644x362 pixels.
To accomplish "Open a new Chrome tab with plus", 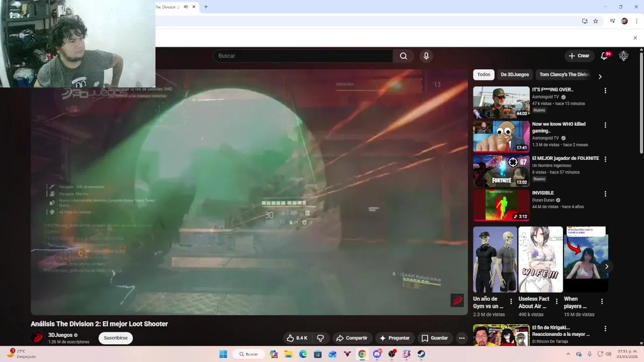I will 206,7.
